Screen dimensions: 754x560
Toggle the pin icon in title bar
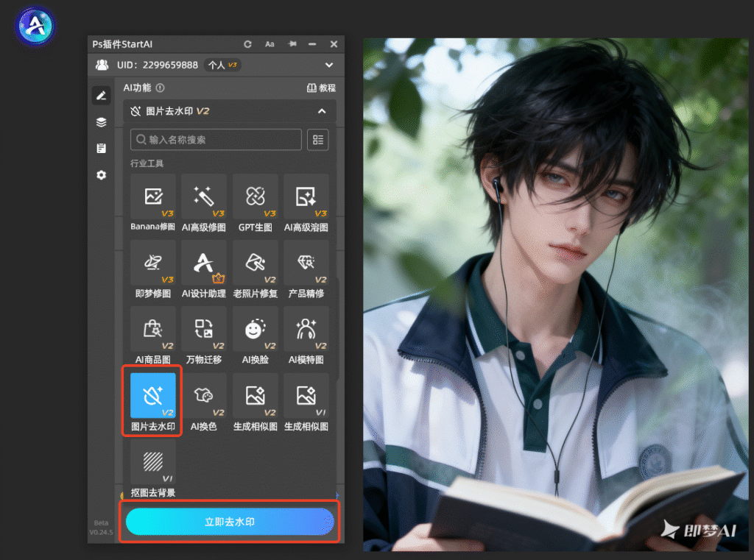point(292,43)
